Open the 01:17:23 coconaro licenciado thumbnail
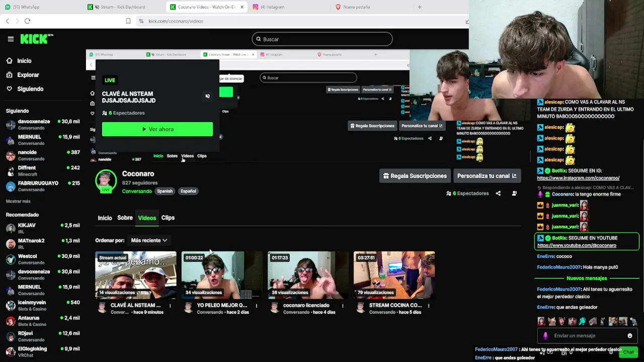644x362 pixels. (x=308, y=275)
